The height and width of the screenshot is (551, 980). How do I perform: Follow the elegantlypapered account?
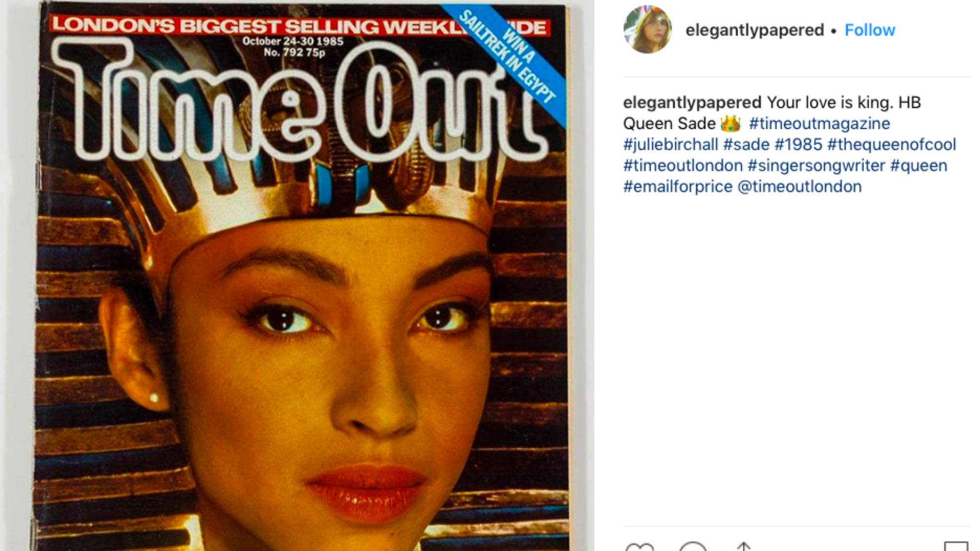(870, 30)
